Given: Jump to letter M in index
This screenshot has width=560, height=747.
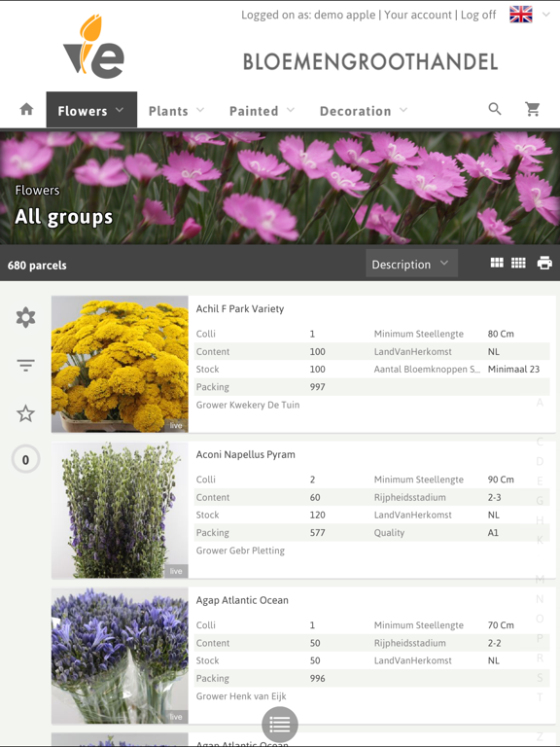Looking at the screenshot, I should coord(540,580).
